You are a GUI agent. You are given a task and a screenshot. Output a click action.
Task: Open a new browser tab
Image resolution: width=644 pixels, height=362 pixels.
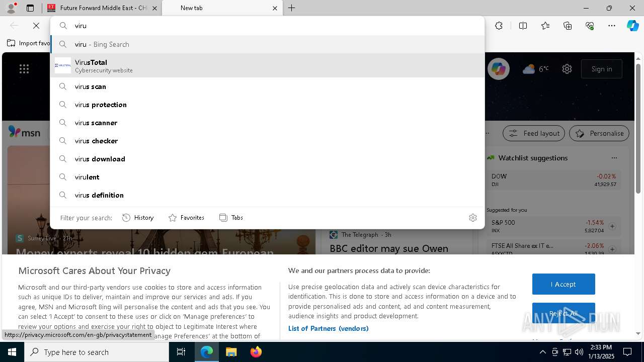[292, 8]
